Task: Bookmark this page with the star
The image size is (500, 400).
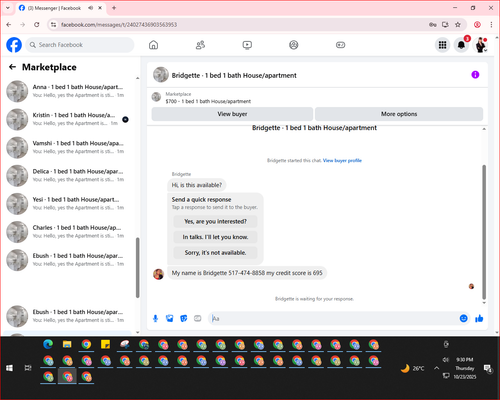Action: pos(458,25)
